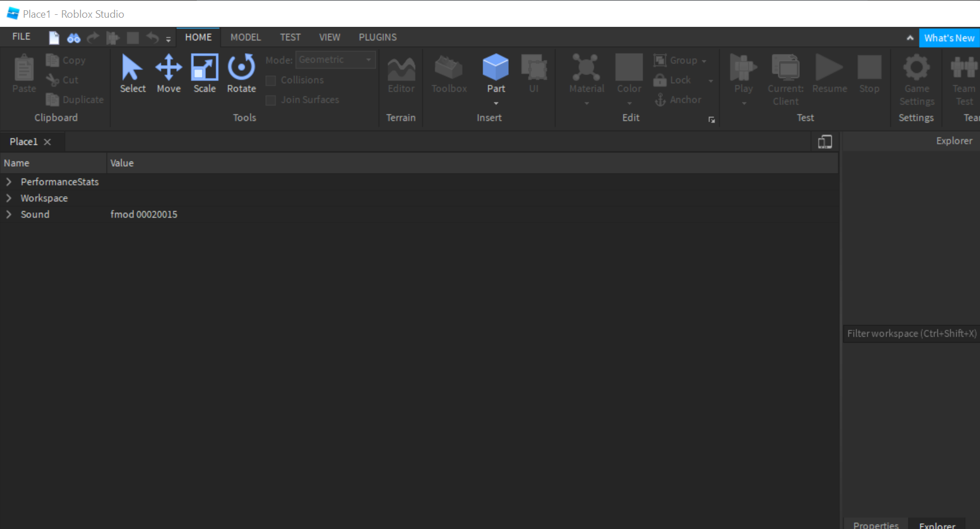Toggle Anchor on selected part
Viewport: 980px width, 529px height.
pyautogui.click(x=678, y=99)
